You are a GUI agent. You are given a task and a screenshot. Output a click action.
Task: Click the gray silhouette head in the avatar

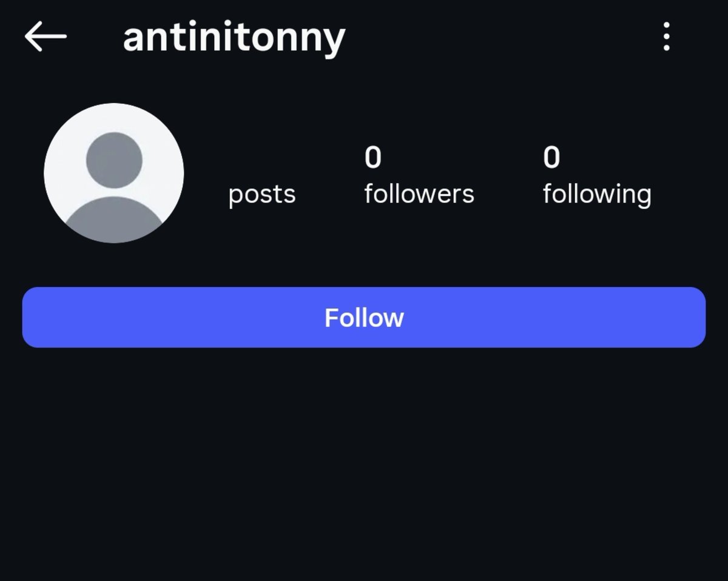(114, 160)
